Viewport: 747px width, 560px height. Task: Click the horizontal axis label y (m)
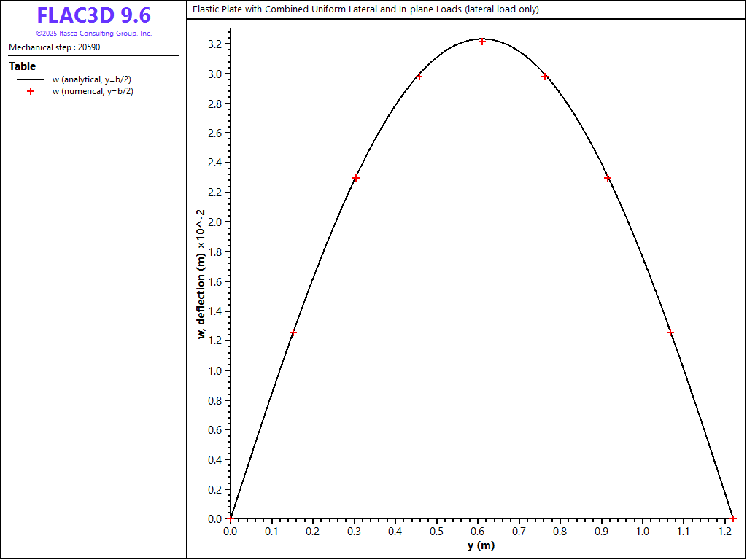click(481, 546)
